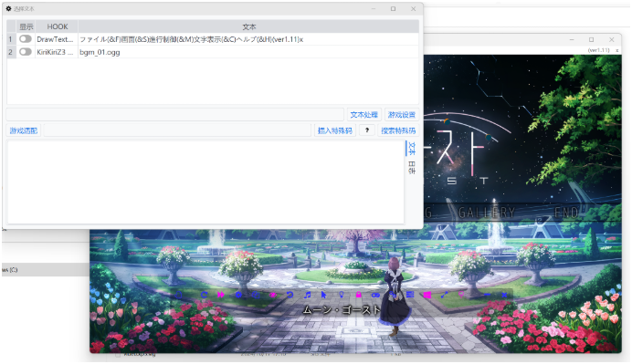Open settings gear icon in overlay toolbar
This screenshot has width=632, height=364.
click(x=238, y=295)
